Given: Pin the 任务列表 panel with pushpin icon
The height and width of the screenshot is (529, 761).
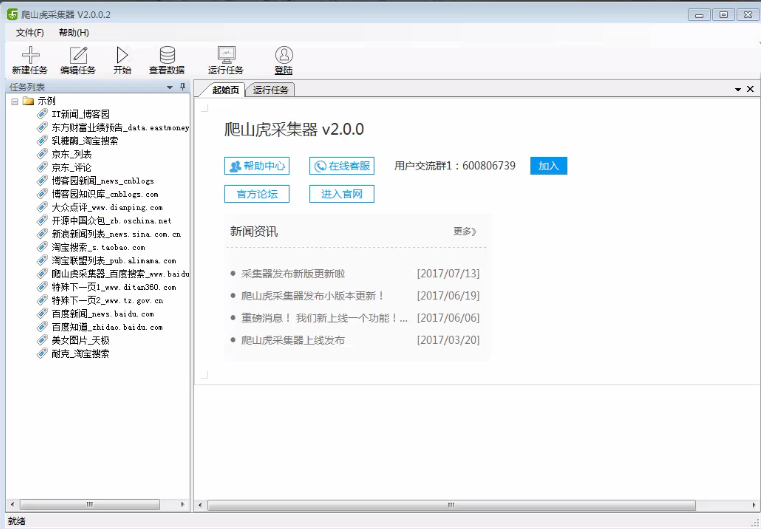Looking at the screenshot, I should 183,88.
